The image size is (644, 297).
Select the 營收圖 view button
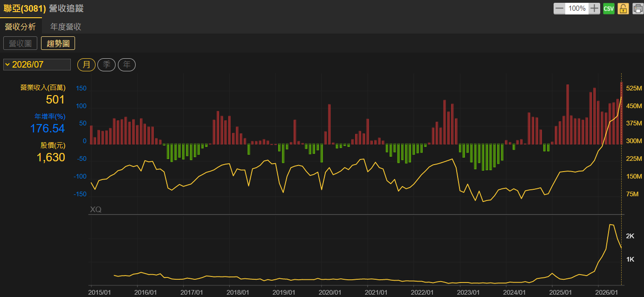20,43
